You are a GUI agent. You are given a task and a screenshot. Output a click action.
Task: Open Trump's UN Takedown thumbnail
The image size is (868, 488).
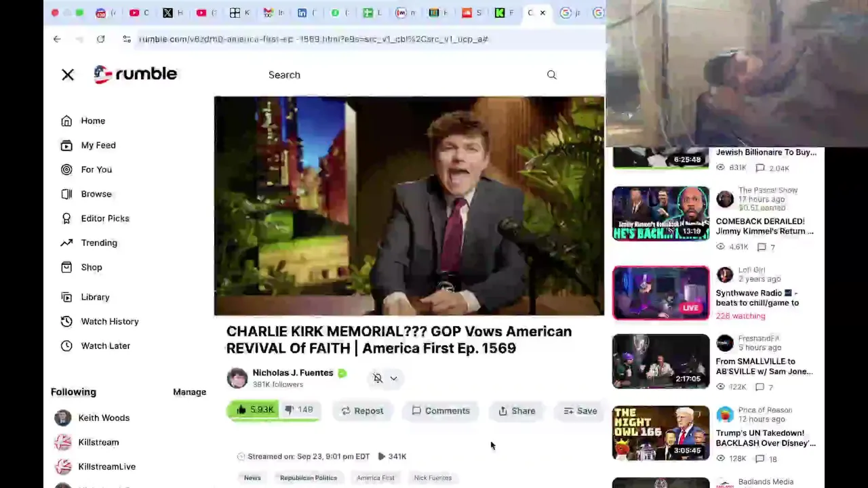point(661,433)
